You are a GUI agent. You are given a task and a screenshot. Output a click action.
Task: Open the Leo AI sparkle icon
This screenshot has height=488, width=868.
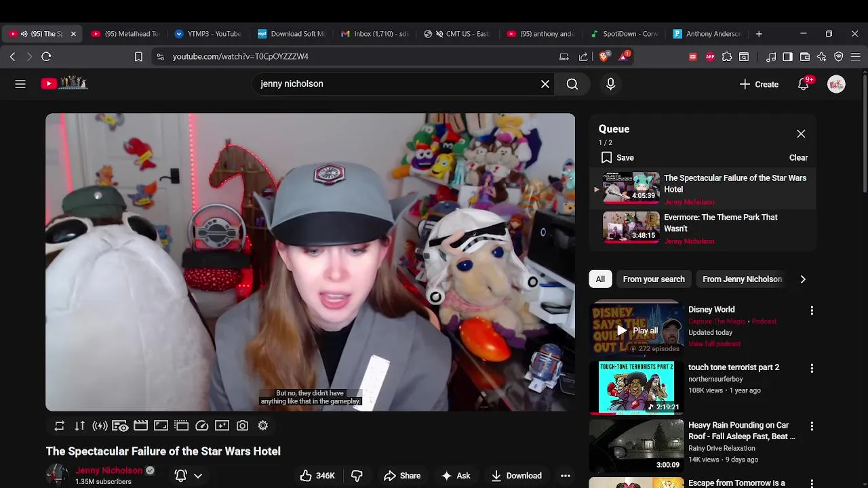(822, 57)
